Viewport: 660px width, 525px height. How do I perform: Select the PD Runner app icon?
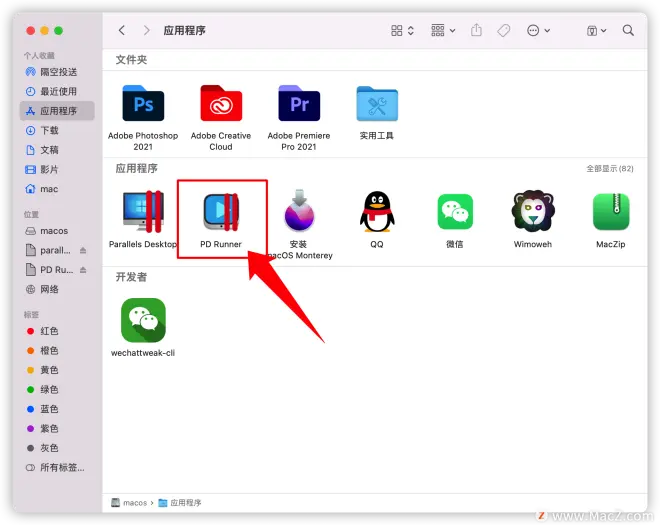pyautogui.click(x=221, y=212)
